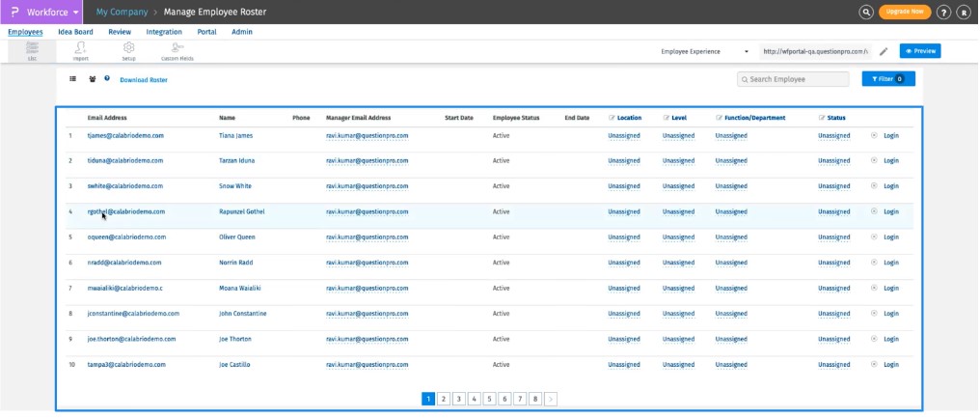Click the blue Preview button
This screenshot has width=980, height=418.
tap(919, 51)
